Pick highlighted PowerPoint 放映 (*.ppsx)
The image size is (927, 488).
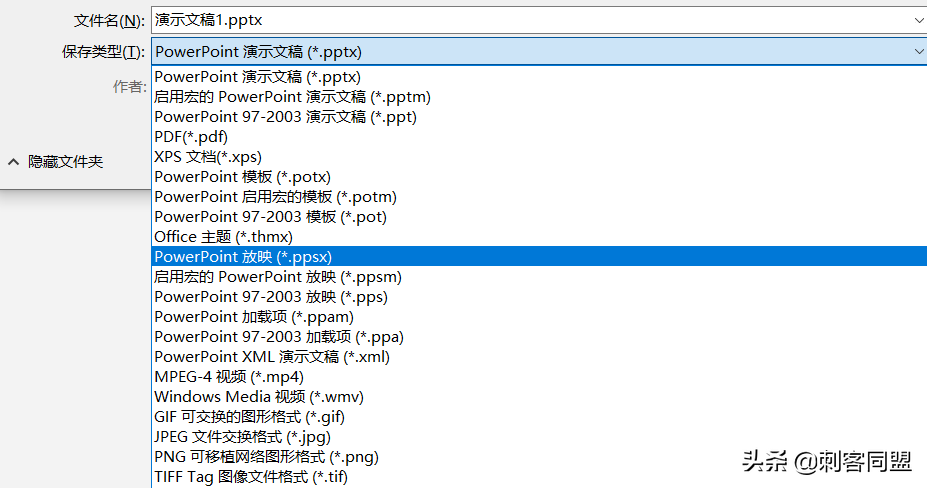539,257
